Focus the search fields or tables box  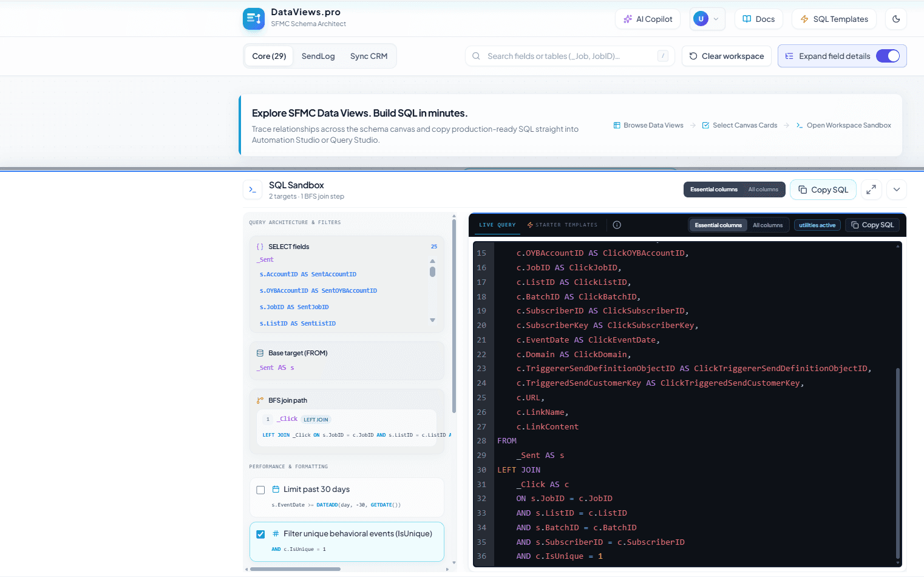[569, 56]
